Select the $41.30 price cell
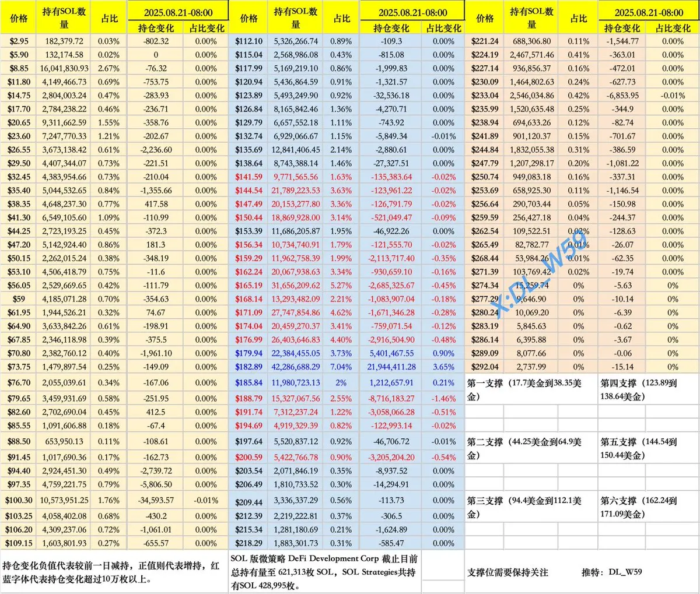The height and width of the screenshot is (594, 700). pos(19,217)
